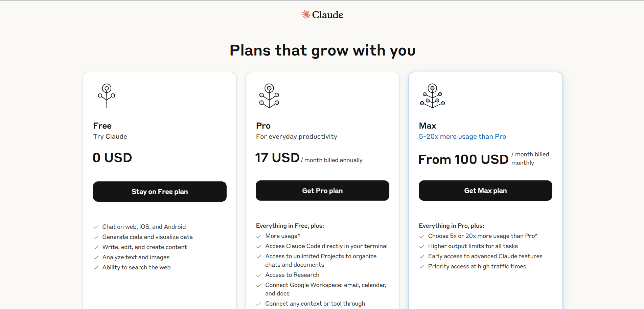Image resolution: width=644 pixels, height=309 pixels.
Task: Click checkmark next to Access to Research
Action: pyautogui.click(x=259, y=275)
